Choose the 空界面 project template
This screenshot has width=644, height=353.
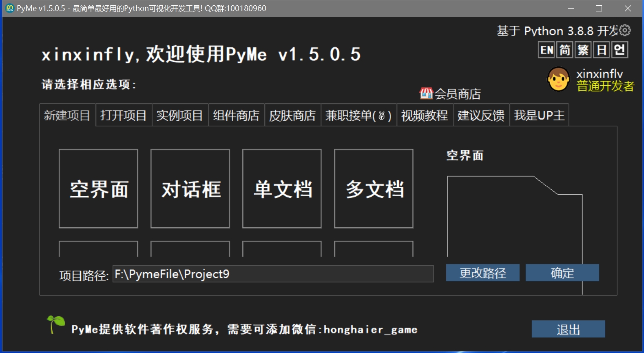98,189
